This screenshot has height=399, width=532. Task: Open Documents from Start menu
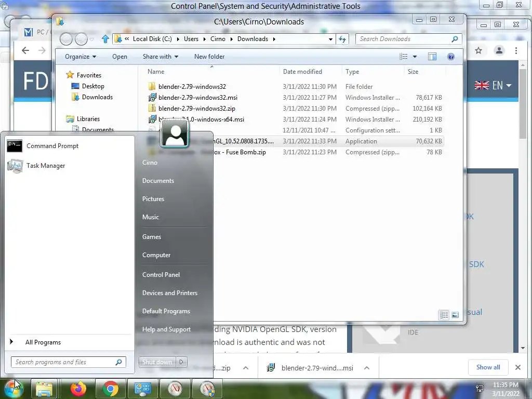tap(158, 181)
